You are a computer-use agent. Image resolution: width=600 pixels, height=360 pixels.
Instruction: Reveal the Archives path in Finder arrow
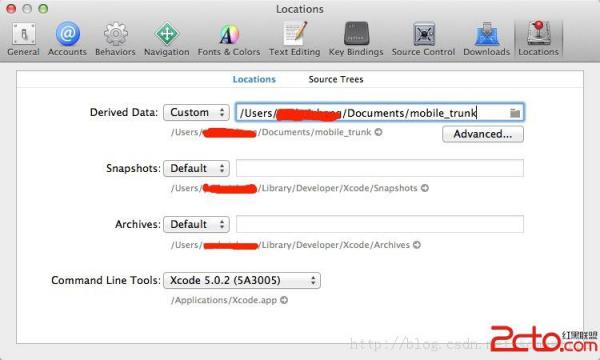[417, 245]
